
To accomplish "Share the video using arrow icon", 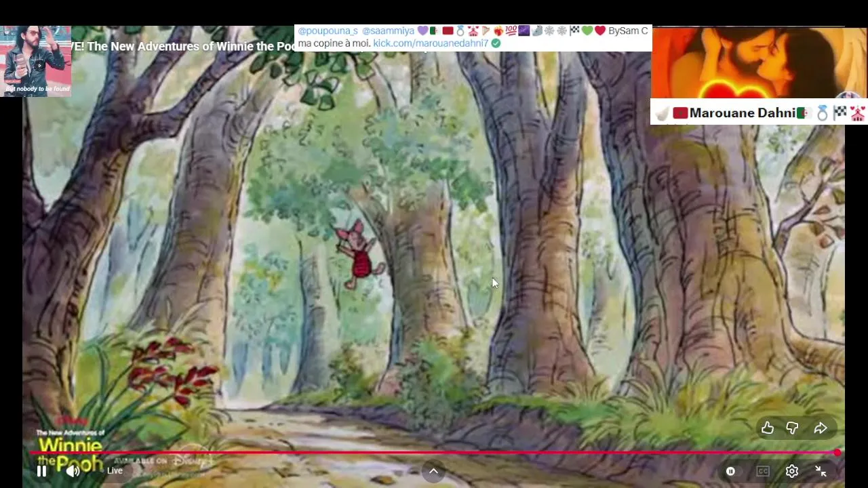I will click(x=821, y=428).
